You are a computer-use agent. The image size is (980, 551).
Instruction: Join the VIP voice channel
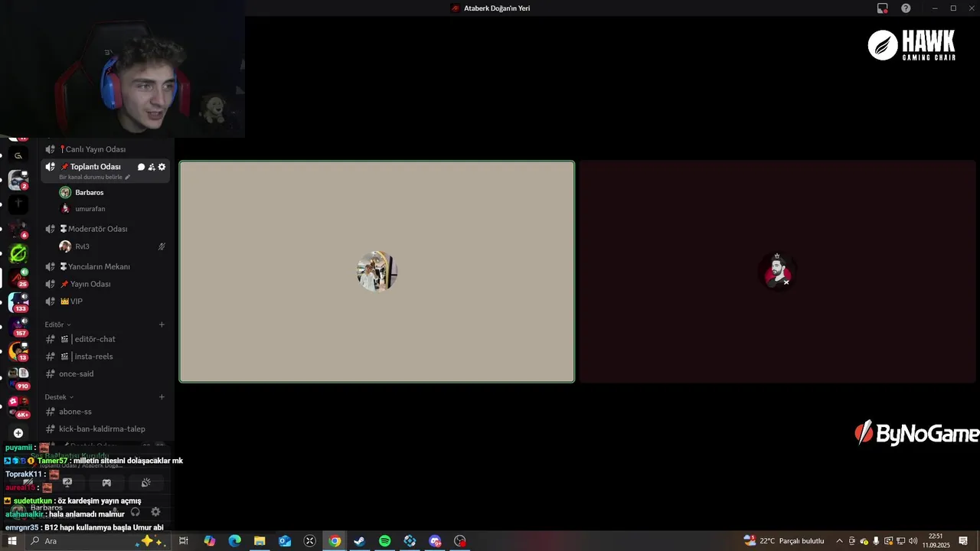(x=106, y=302)
